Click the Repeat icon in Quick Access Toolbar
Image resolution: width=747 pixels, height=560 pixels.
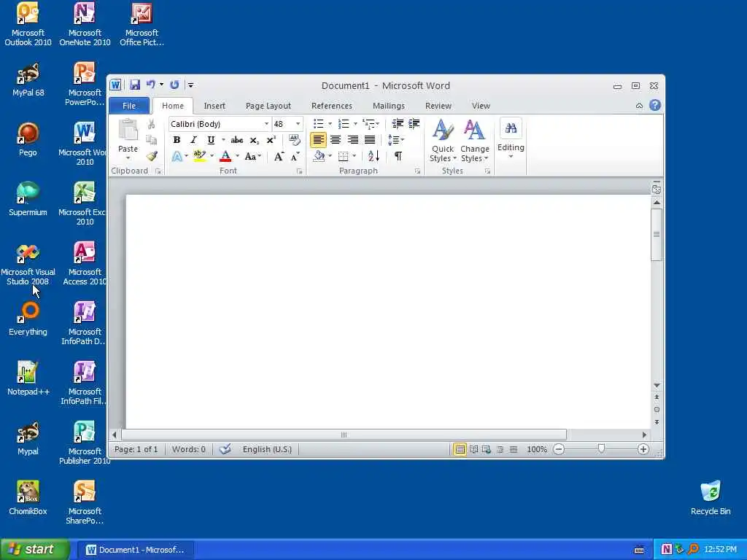click(174, 85)
